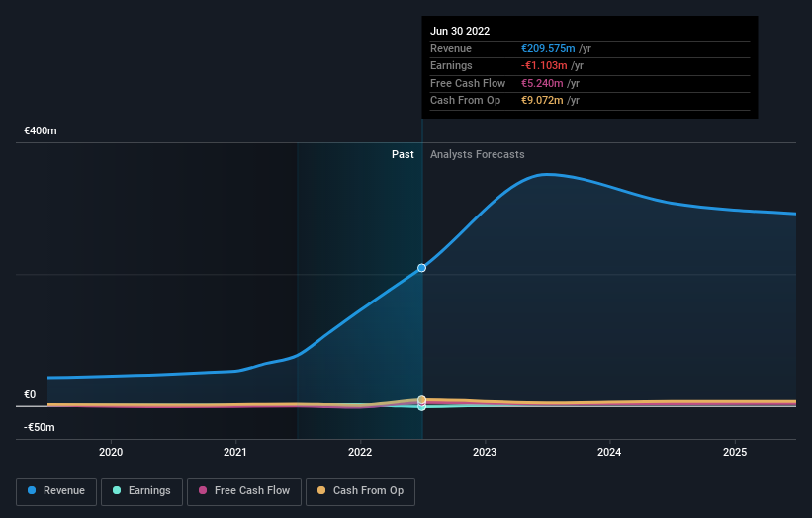The image size is (812, 518).
Task: Click the €0 y-axis label
Action: (30, 394)
